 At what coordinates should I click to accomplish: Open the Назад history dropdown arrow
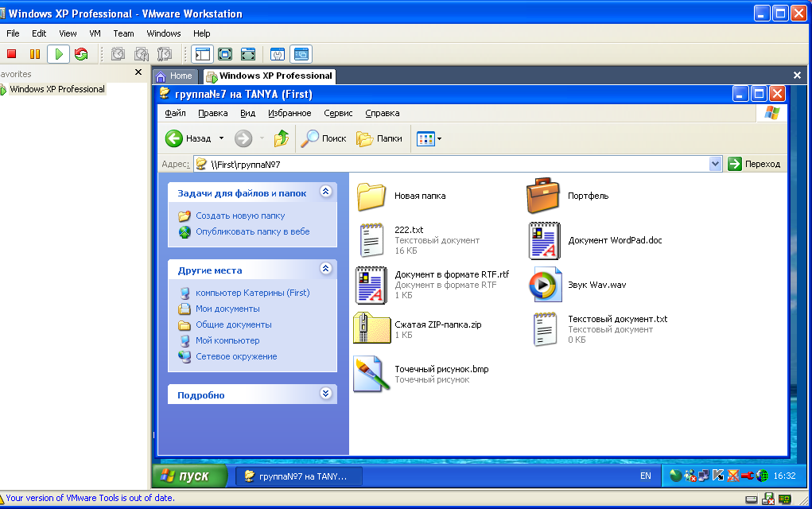pos(221,138)
